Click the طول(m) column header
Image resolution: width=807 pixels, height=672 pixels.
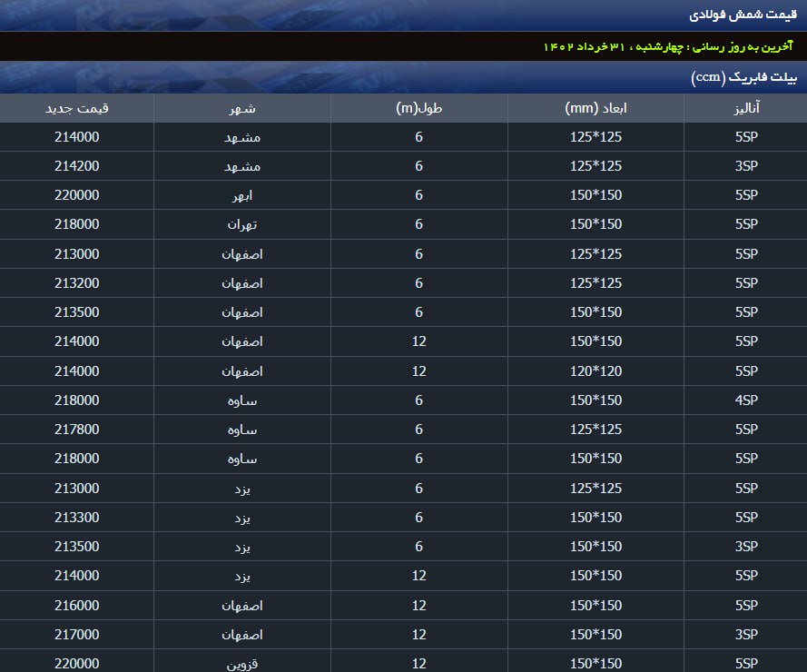point(419,108)
